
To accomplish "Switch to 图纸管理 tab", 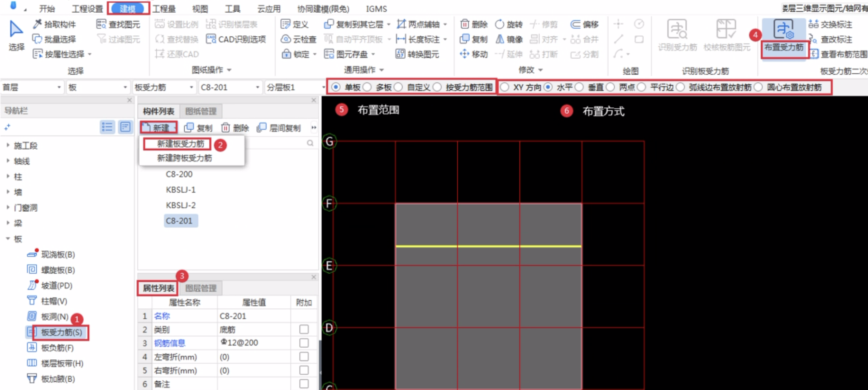I will [201, 111].
